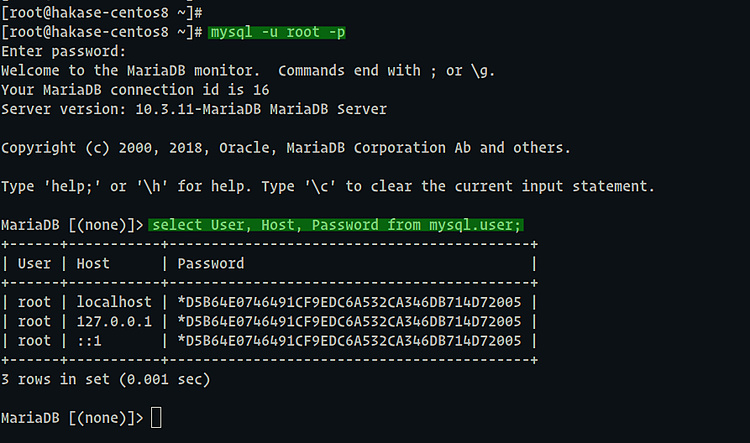Click the "Server version: 10.3.11-MariaDB" line
The height and width of the screenshot is (443, 750).
[x=193, y=109]
